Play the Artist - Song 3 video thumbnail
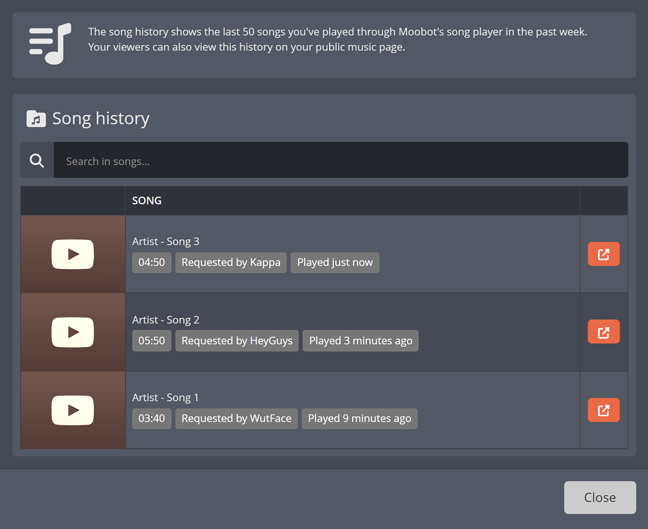This screenshot has width=648, height=529. pyautogui.click(x=73, y=254)
